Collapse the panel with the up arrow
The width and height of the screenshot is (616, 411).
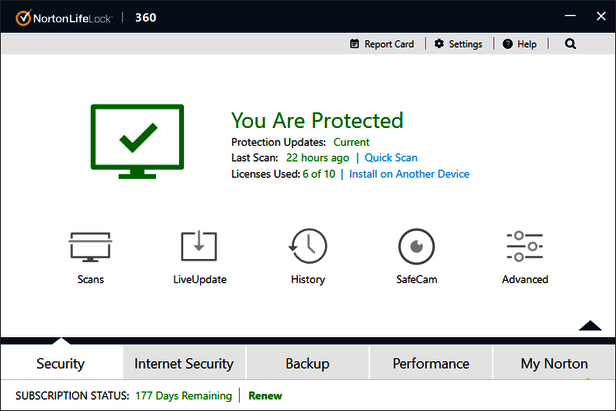click(590, 325)
